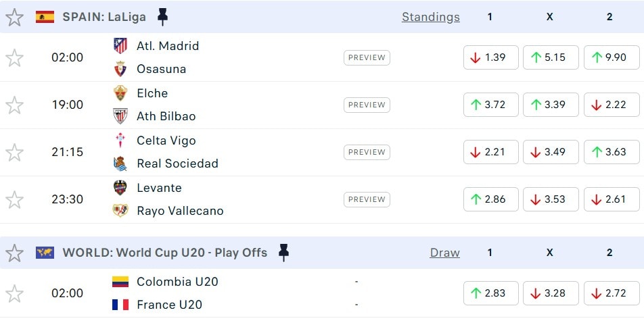The width and height of the screenshot is (644, 329).
Task: Star the Spain LaLiga league header
Action: click(x=14, y=17)
